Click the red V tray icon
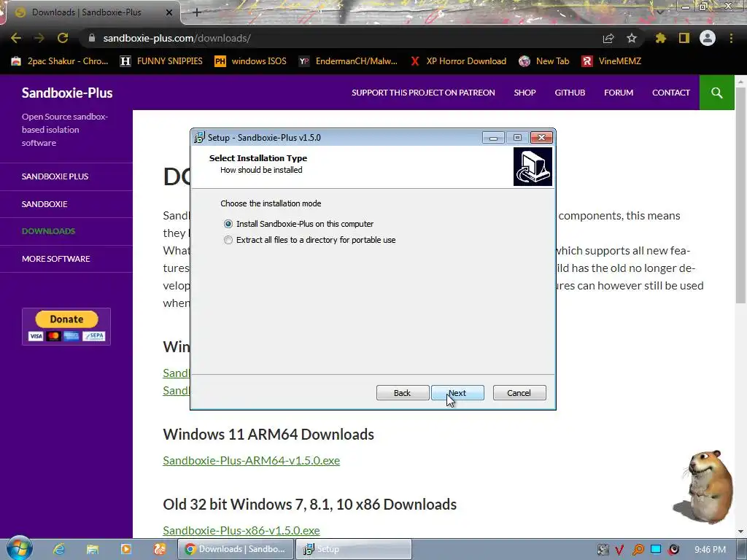This screenshot has width=747, height=560. (x=619, y=550)
